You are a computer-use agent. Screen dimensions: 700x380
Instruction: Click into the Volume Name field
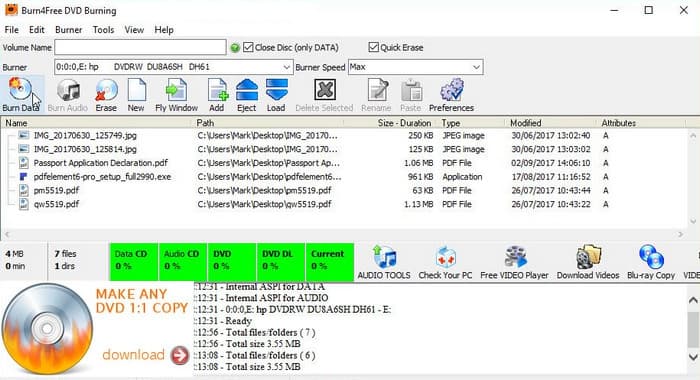coord(140,47)
